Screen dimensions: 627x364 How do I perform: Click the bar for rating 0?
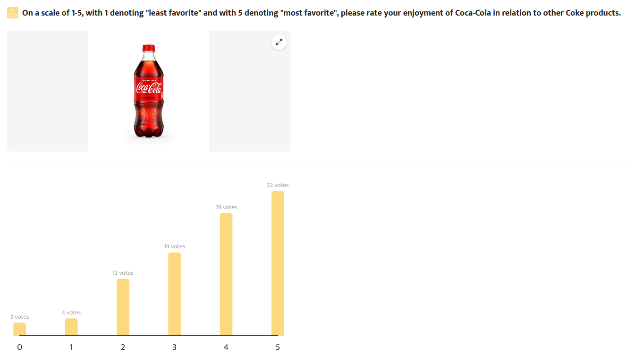19,329
